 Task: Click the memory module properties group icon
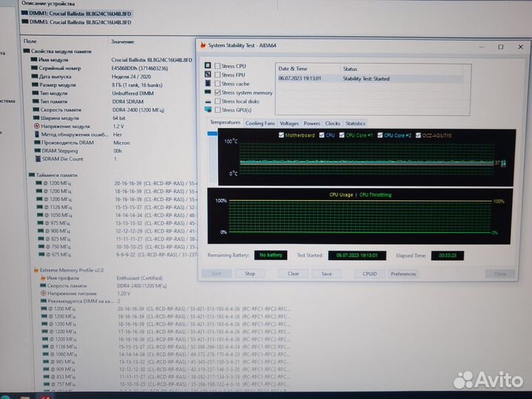coord(26,51)
